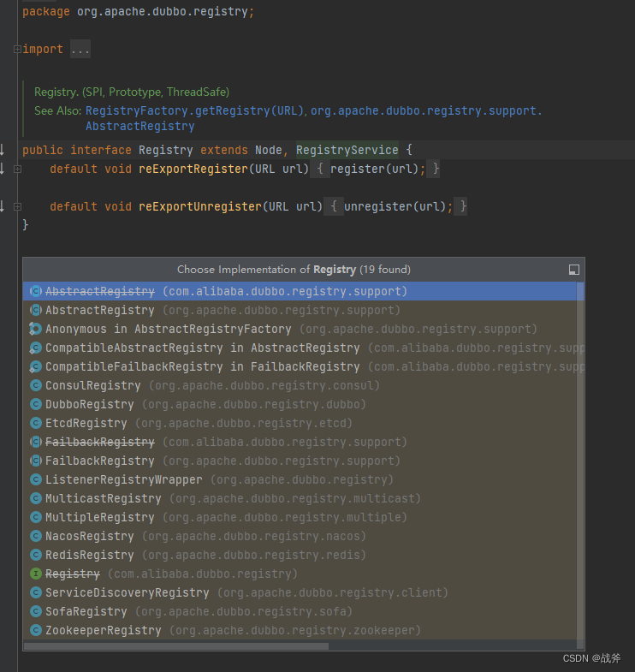
Task: Click gutter marker beside reExportRegister method
Action: (x=3, y=169)
